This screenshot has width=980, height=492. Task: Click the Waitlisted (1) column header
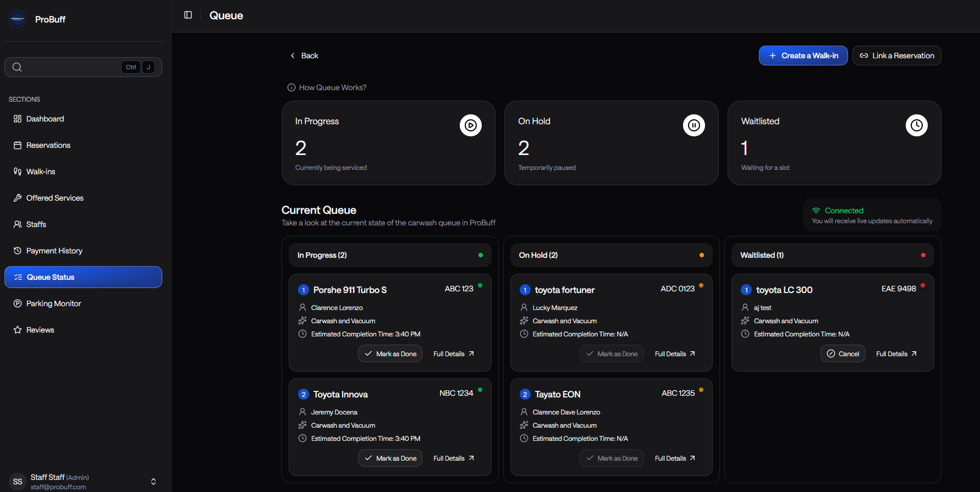click(833, 255)
